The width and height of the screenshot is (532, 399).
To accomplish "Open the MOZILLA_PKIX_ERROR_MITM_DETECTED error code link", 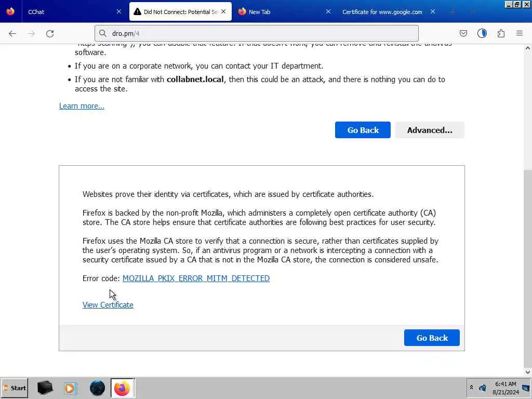I will click(196, 278).
